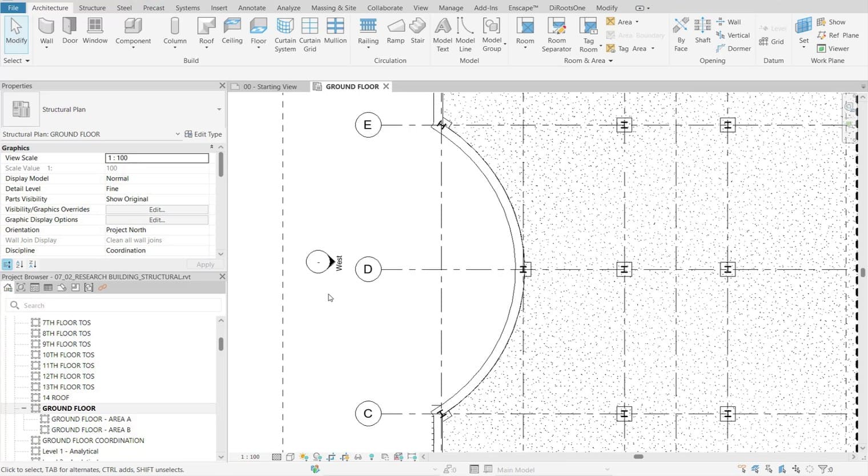
Task: Select the Door tool
Action: 70,31
